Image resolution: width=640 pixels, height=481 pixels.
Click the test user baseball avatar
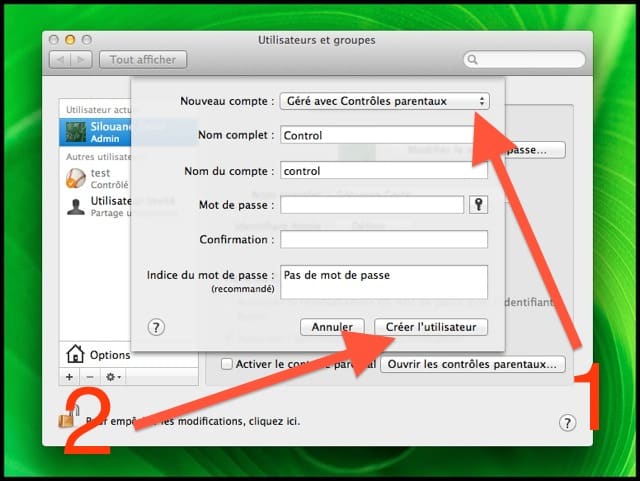pos(76,178)
